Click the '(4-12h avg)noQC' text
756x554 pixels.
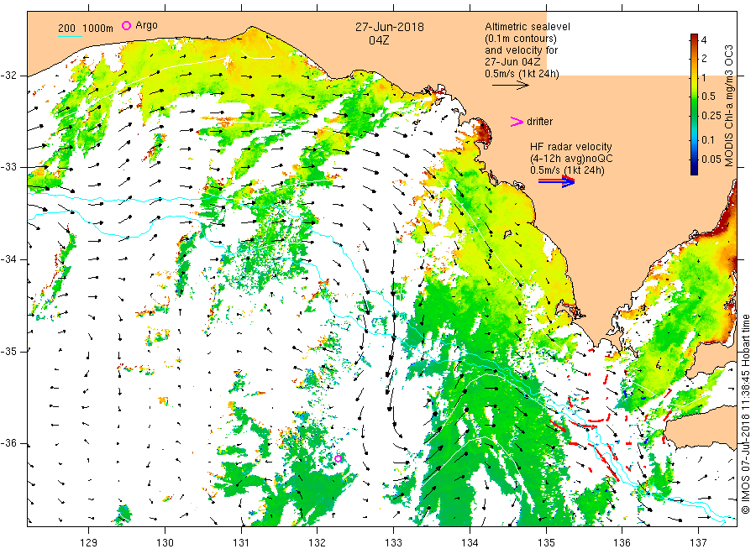pos(571,159)
